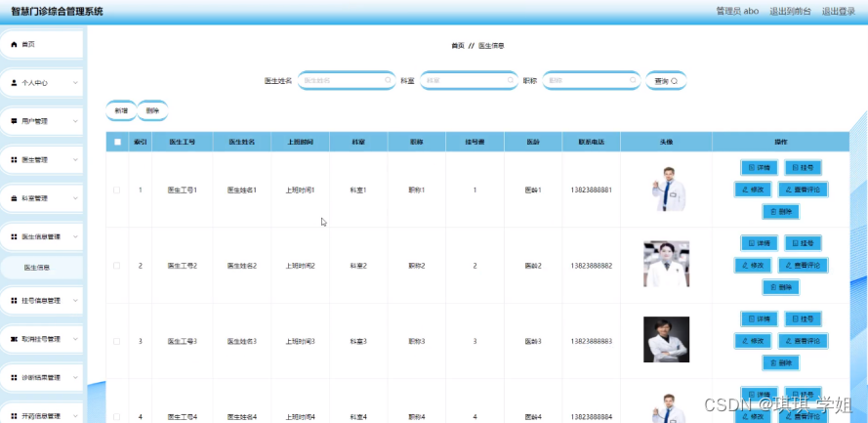Focus the 医生姓名 search input
Screen dimensions: 868x423
347,80
